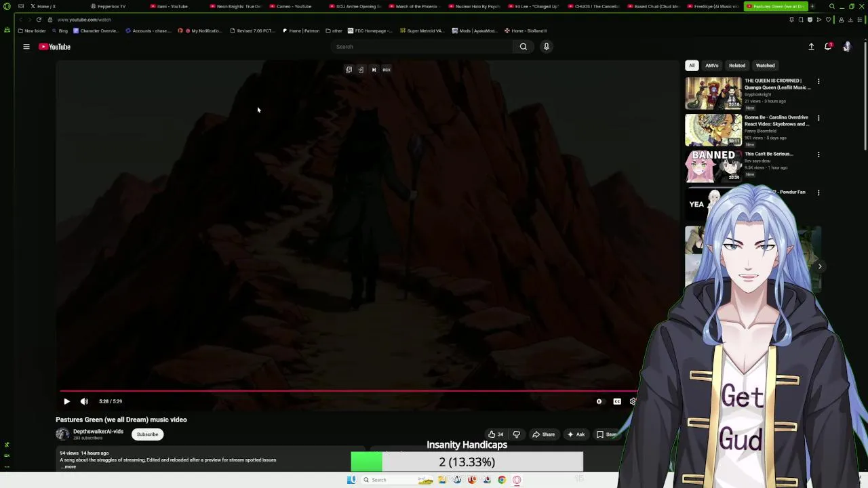Open Chrome from the Windows taskbar
Screen dimensions: 868x488
point(502,480)
